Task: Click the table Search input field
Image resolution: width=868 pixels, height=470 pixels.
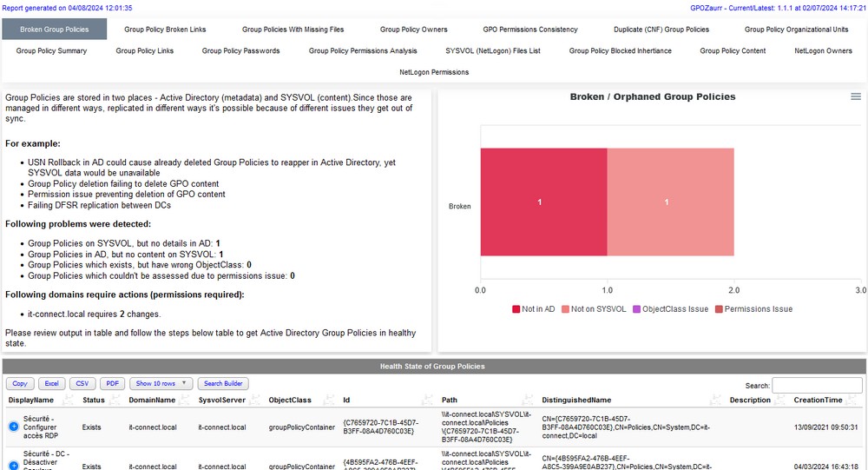Action: 818,385
